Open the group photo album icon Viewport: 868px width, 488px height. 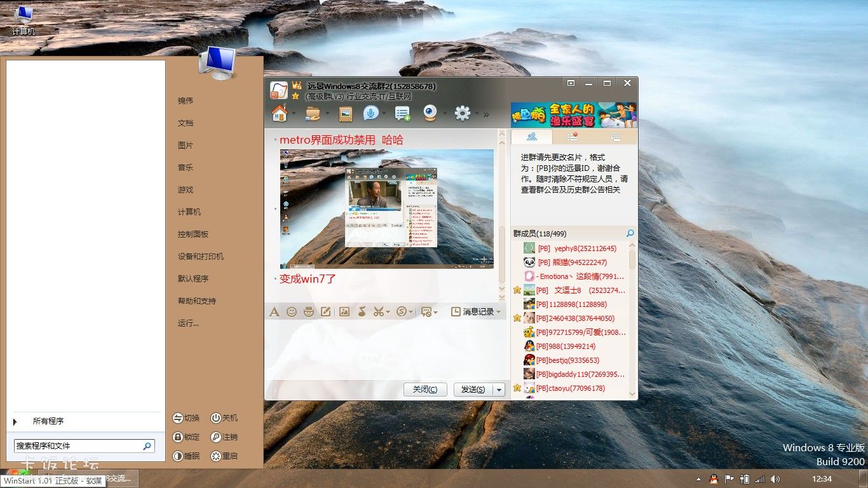click(x=345, y=114)
